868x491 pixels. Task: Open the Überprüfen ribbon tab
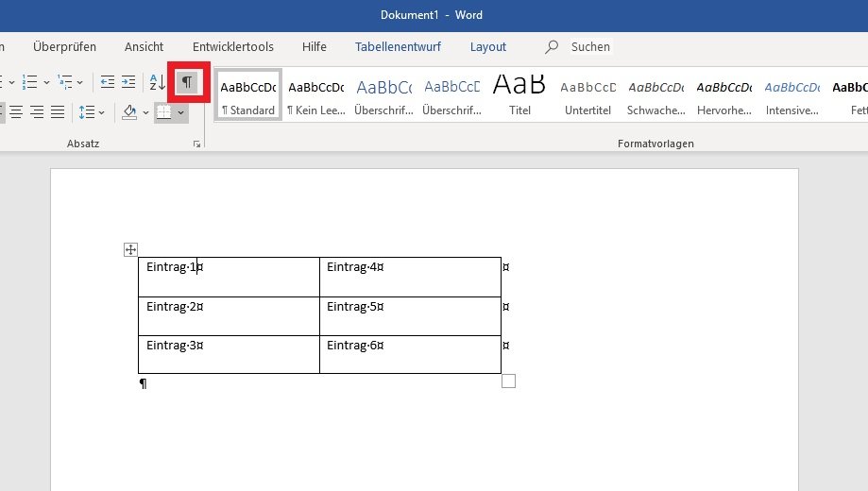pyautogui.click(x=65, y=47)
